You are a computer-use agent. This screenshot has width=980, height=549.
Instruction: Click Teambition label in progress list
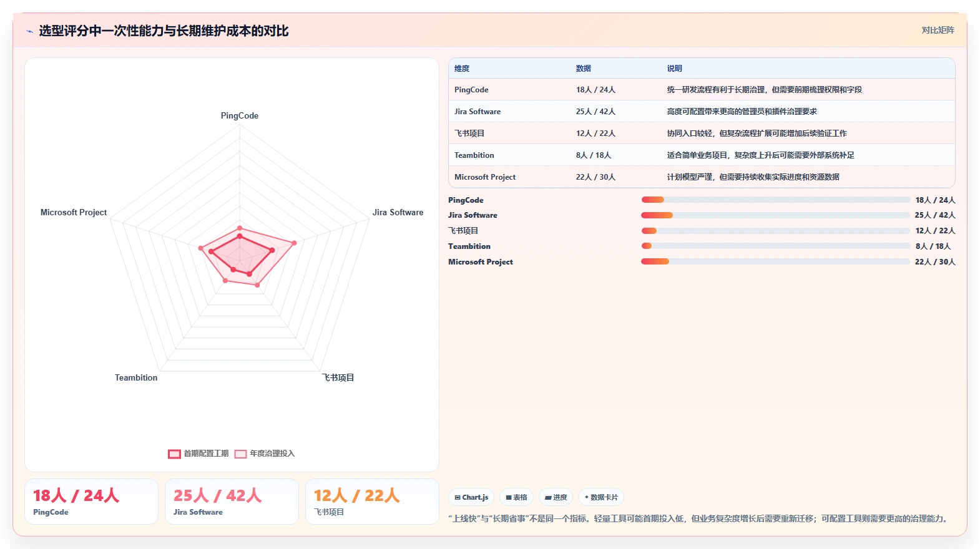[469, 246]
